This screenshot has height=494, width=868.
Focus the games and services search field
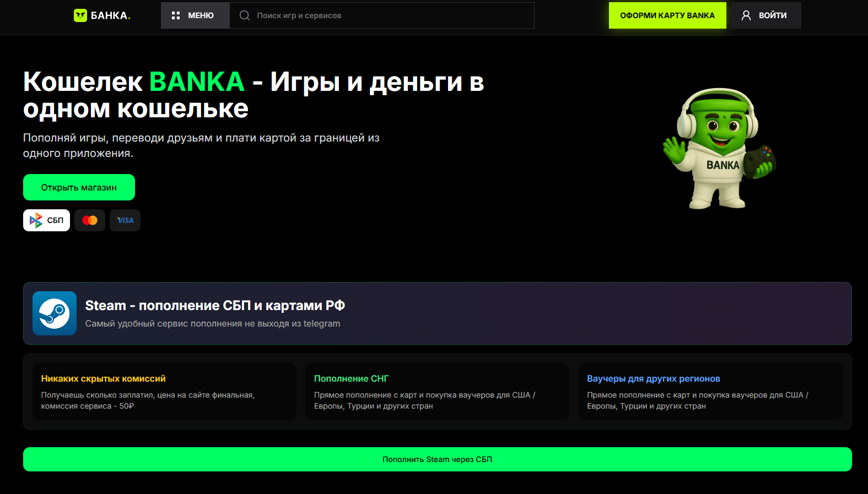(382, 15)
